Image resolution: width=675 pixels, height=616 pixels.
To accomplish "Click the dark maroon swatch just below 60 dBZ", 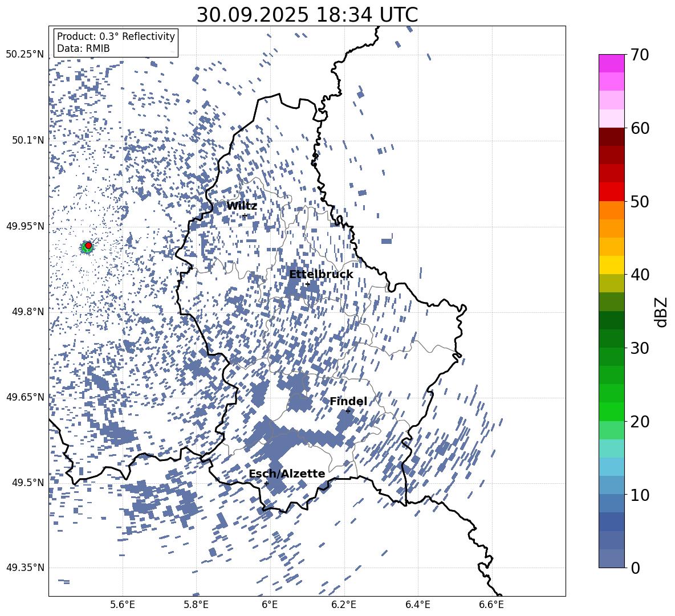I will 611,137.
